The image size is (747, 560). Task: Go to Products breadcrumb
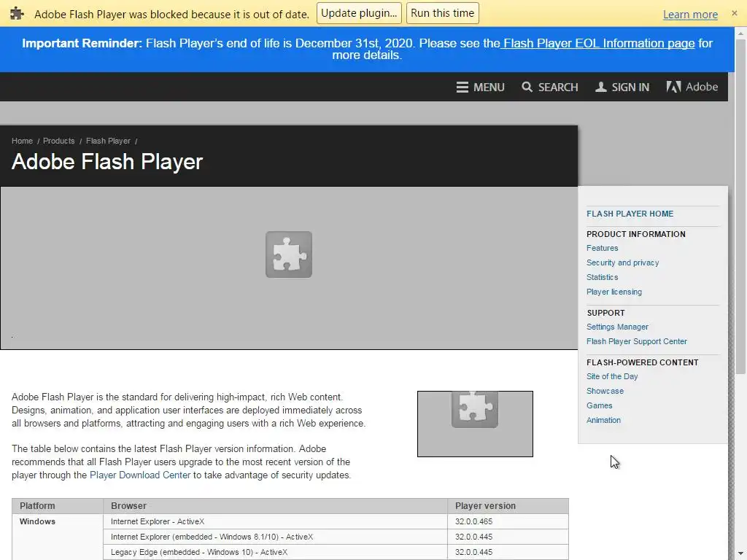[58, 141]
